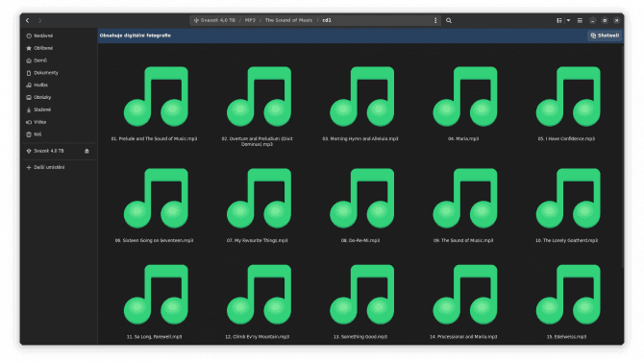Select cd1 breadcrumb in path bar
The height and width of the screenshot is (362, 644).
click(x=327, y=20)
